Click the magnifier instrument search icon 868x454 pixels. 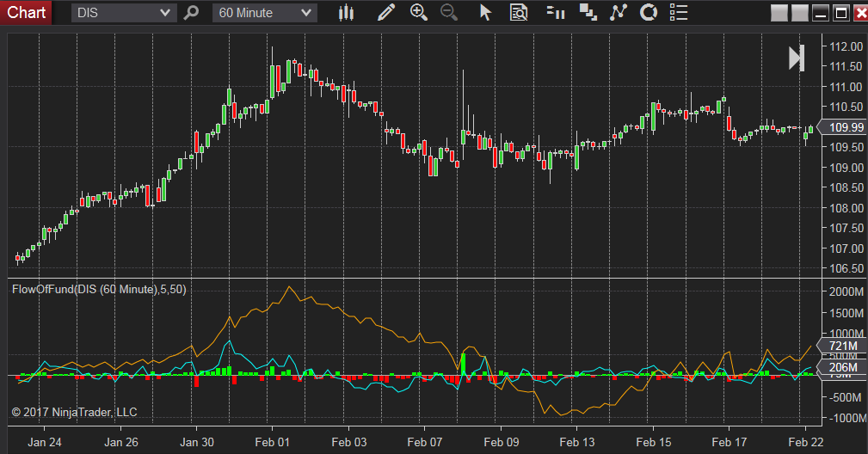191,12
